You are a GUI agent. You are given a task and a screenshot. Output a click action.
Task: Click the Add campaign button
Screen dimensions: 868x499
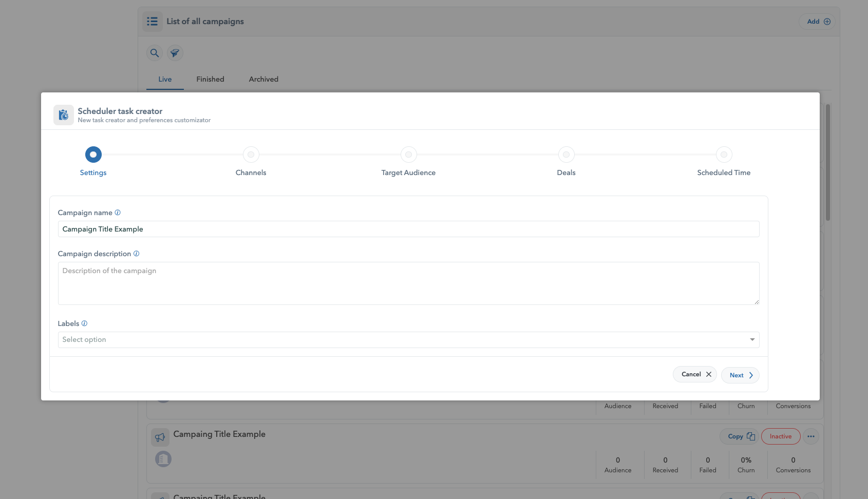817,22
